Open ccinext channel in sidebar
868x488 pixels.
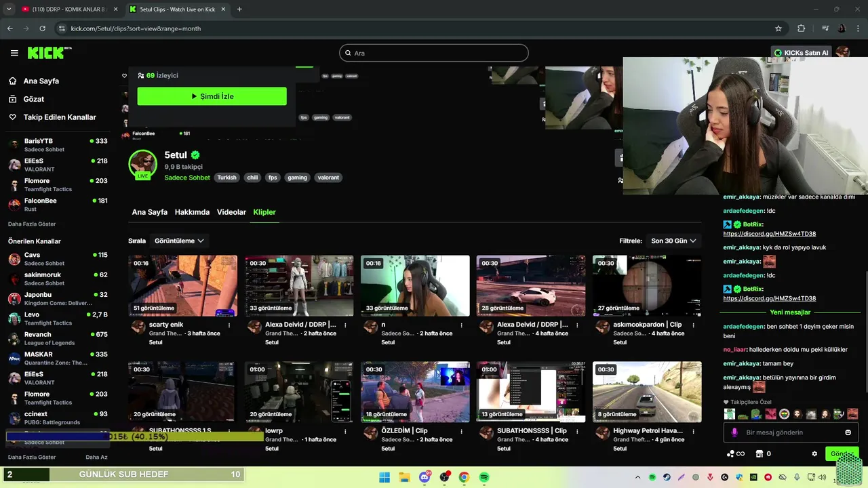(x=57, y=418)
